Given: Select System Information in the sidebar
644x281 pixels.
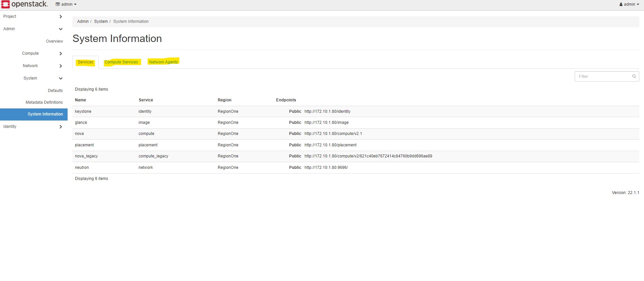Looking at the screenshot, I should point(34,114).
